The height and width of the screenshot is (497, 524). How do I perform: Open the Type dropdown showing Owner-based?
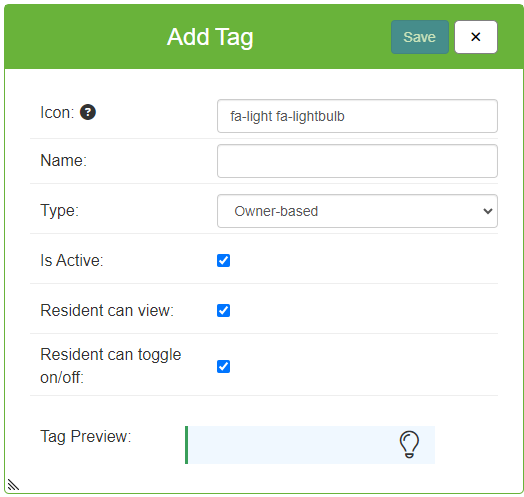click(357, 211)
